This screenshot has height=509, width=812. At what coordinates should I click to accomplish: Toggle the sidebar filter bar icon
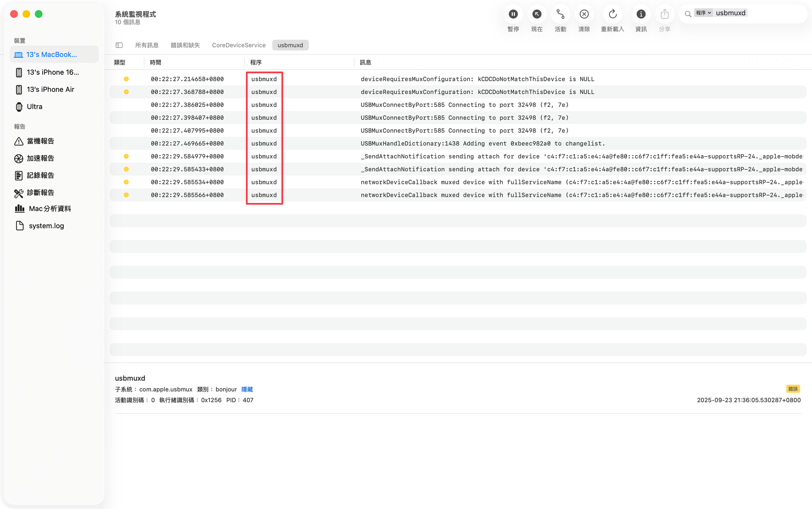pyautogui.click(x=119, y=45)
